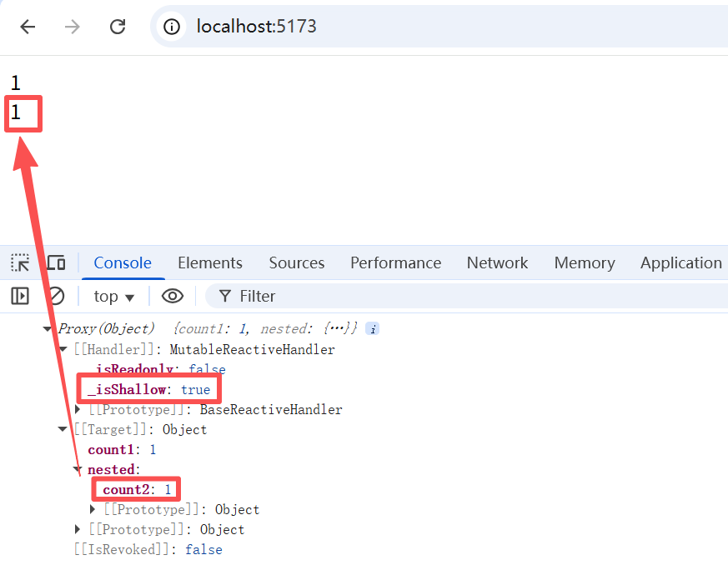Viewport: 728px width, 565px height.
Task: Collapse the nested property node
Action: 78,469
